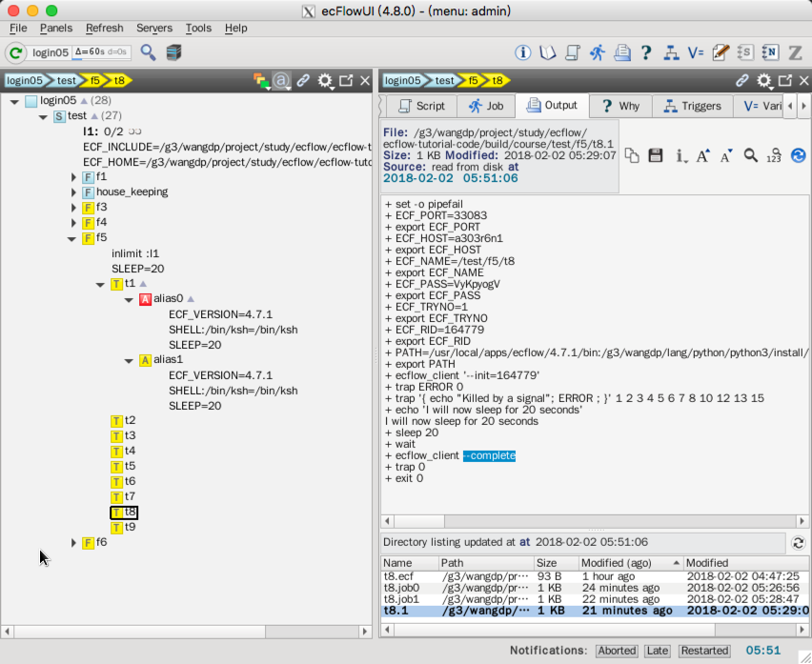812x664 pixels.
Task: Collapse the test suite node
Action: click(x=44, y=117)
